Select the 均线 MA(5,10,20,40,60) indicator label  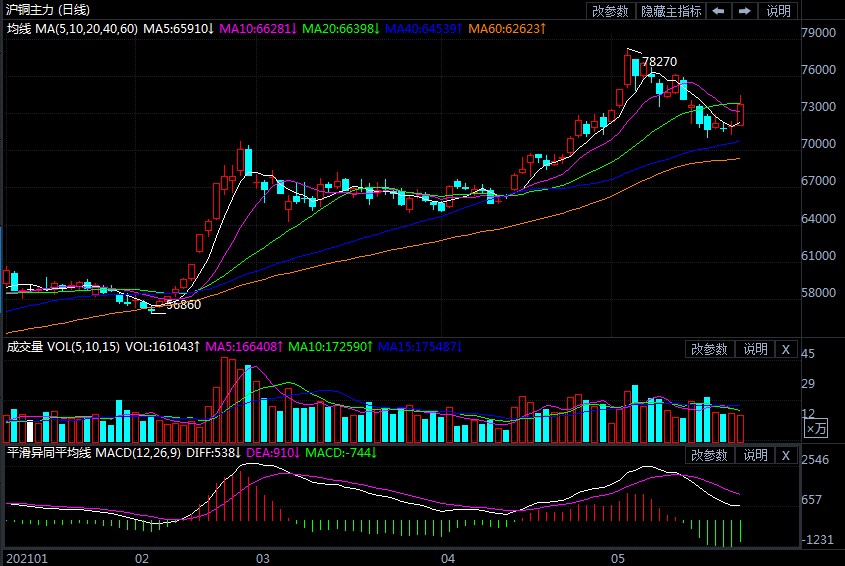pyautogui.click(x=71, y=28)
